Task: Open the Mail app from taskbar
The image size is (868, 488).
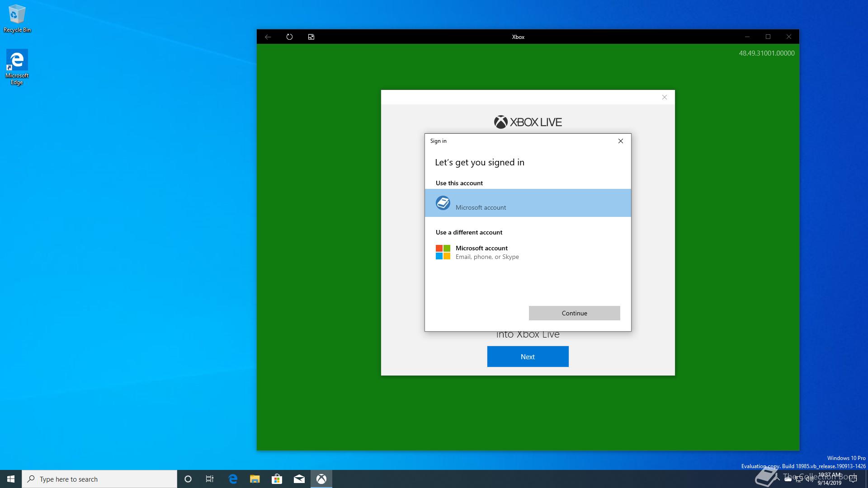Action: click(299, 479)
